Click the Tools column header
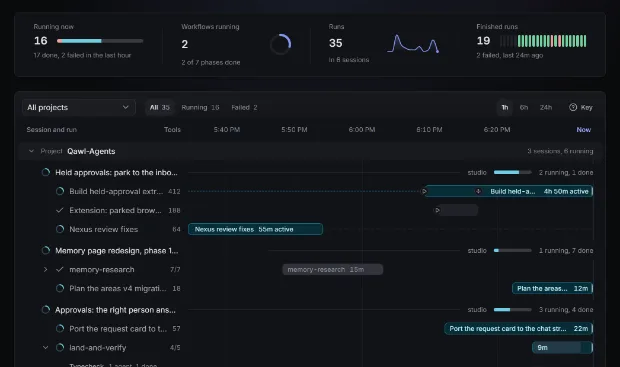The width and height of the screenshot is (620, 367). pos(172,130)
